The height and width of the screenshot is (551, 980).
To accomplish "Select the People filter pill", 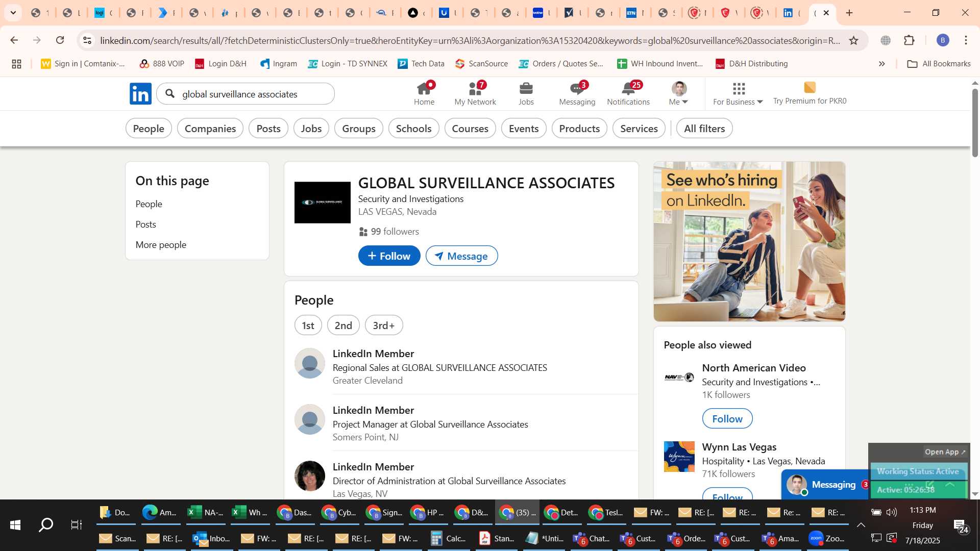I will (149, 129).
